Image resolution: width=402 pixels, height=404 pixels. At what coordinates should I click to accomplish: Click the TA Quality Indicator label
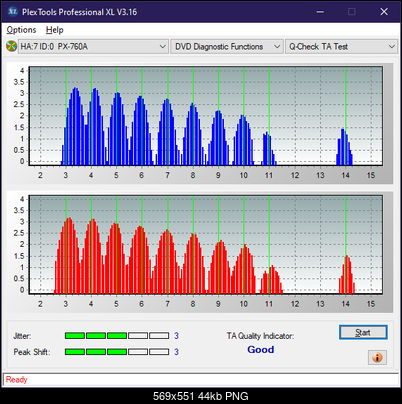tap(260, 336)
